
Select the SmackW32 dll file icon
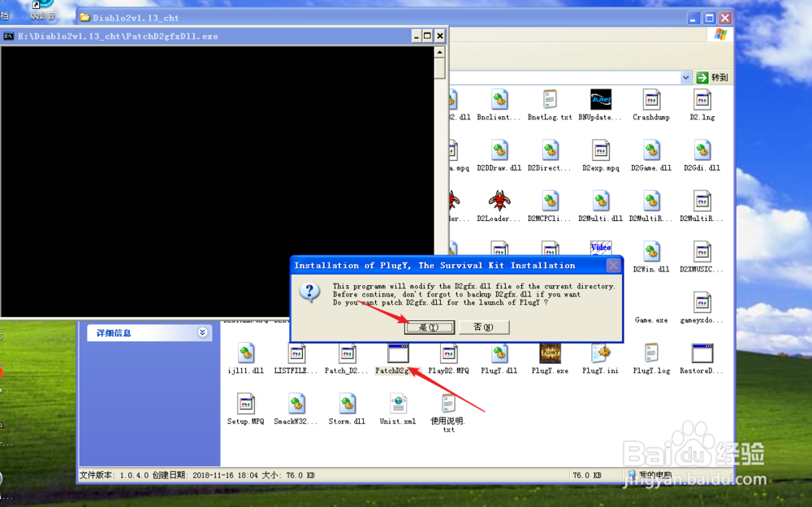[296, 404]
